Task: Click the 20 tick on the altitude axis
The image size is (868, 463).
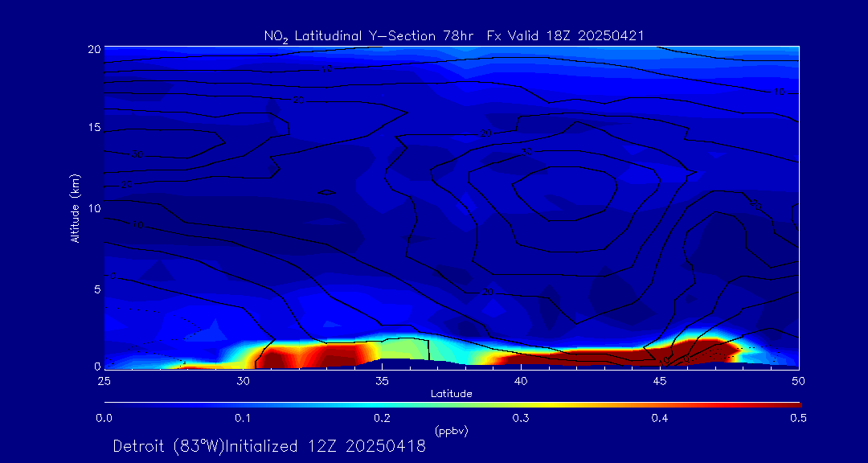Action: tap(93, 48)
